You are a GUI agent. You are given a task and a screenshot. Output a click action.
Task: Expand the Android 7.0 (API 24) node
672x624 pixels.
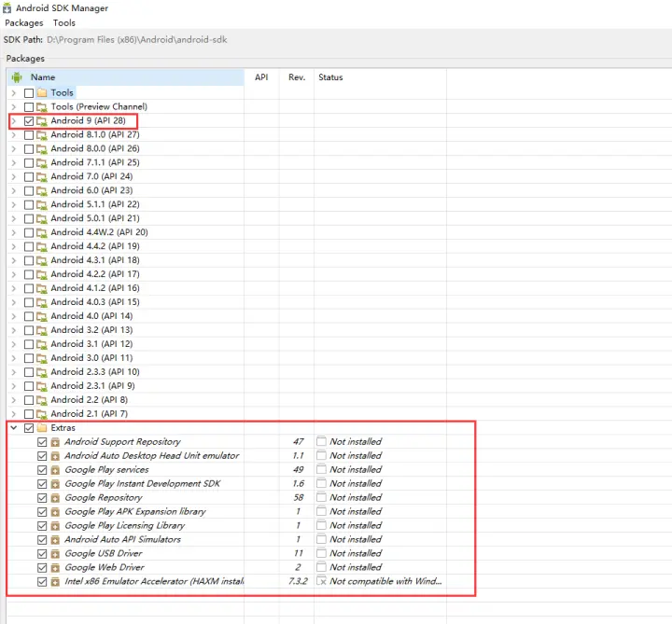[x=14, y=176]
